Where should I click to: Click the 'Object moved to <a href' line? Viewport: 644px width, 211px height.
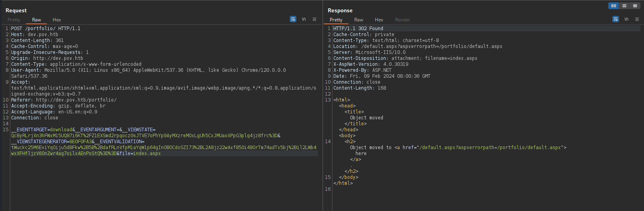(x=458, y=148)
